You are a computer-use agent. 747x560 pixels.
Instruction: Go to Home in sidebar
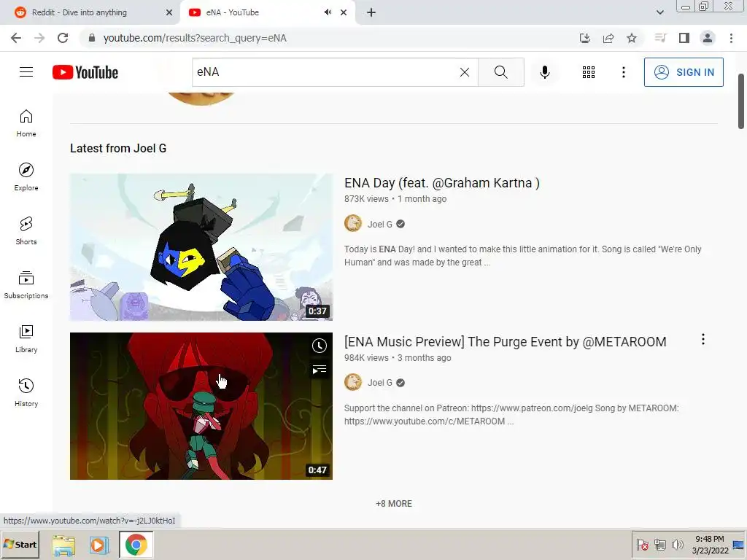(26, 123)
